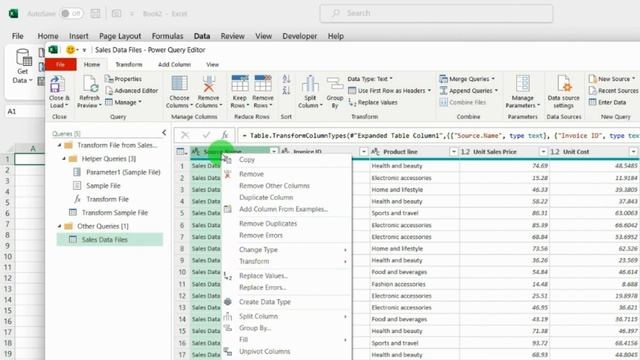Click the Name Box showing A1
Screen dimensions: 640x360
coord(25,111)
